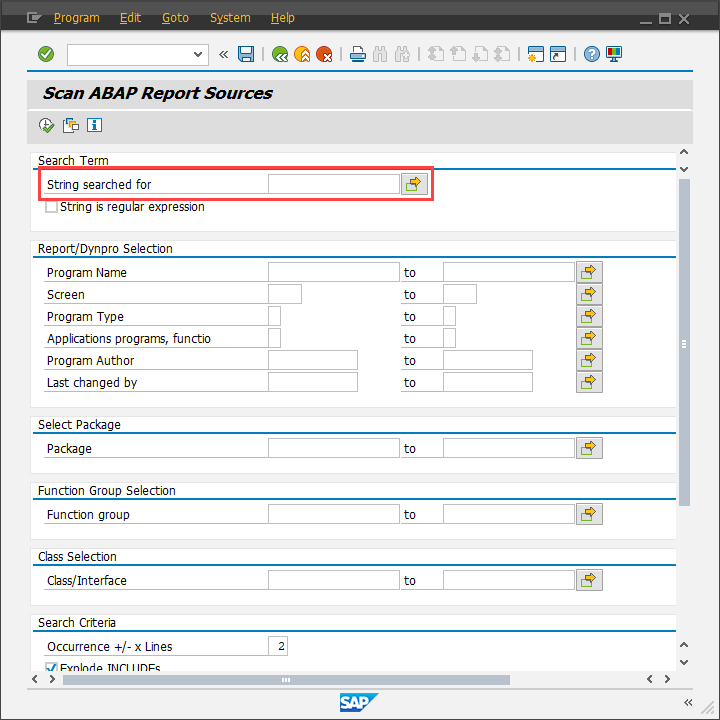Open the System menu
Image resolution: width=720 pixels, height=720 pixels.
pos(230,18)
